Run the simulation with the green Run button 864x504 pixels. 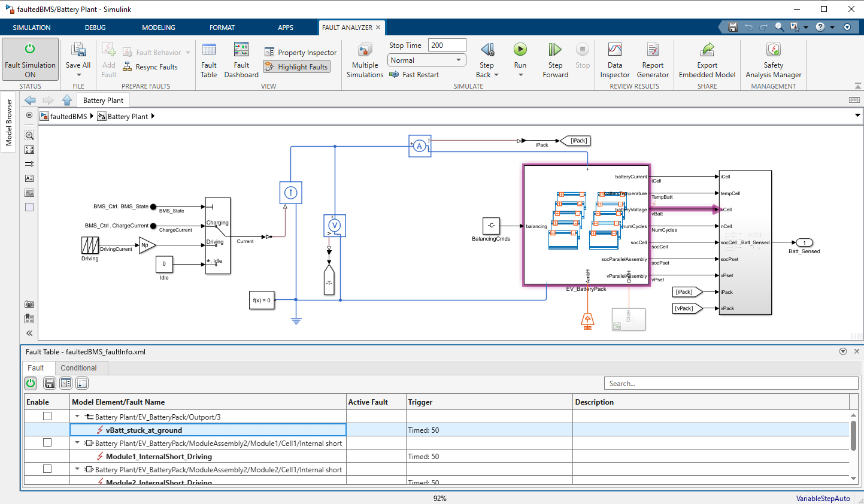[520, 50]
